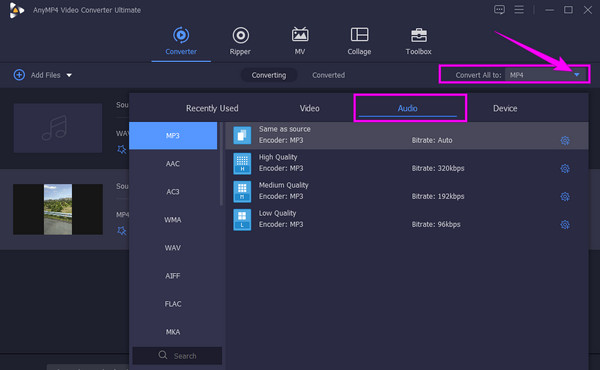
Task: Choose the High Quality preset
Action: (x=407, y=163)
